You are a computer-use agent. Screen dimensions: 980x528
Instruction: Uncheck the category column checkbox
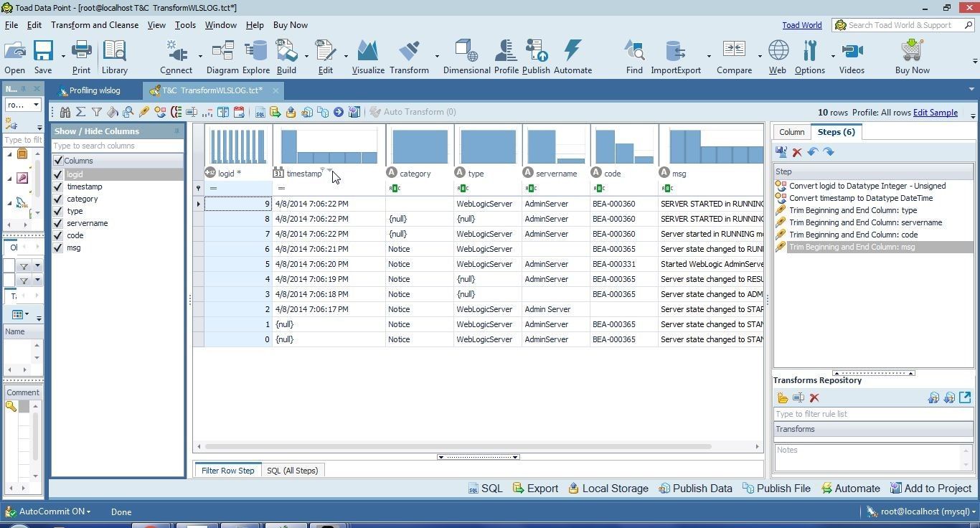58,199
